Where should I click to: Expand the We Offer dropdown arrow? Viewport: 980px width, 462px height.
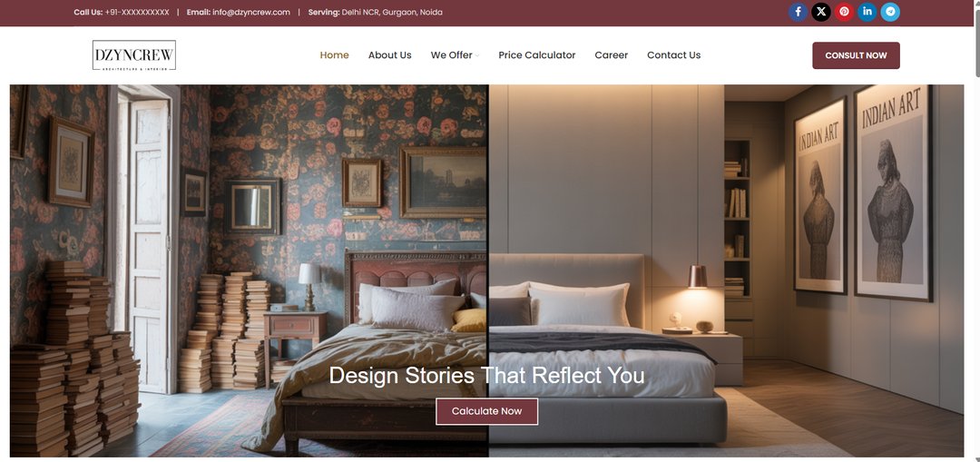pos(477,55)
